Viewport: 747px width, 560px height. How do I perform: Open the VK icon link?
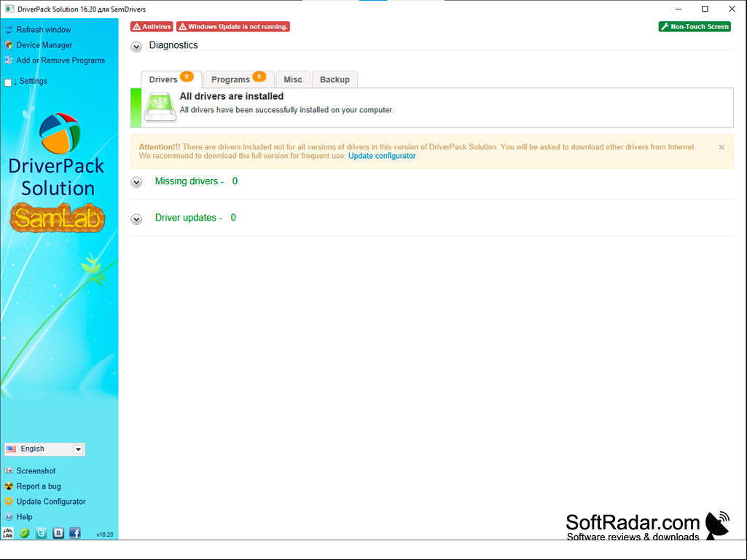click(58, 533)
